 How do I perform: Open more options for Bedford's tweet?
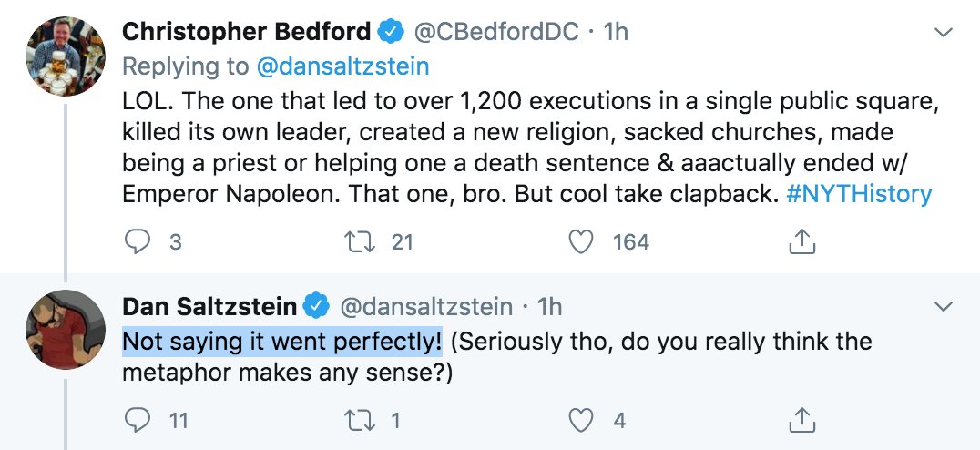click(x=944, y=33)
